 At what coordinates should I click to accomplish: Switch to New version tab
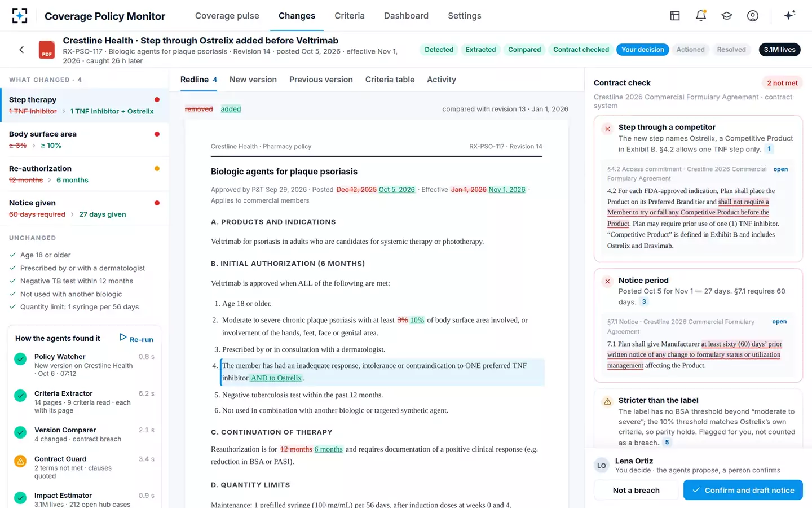[x=253, y=80]
